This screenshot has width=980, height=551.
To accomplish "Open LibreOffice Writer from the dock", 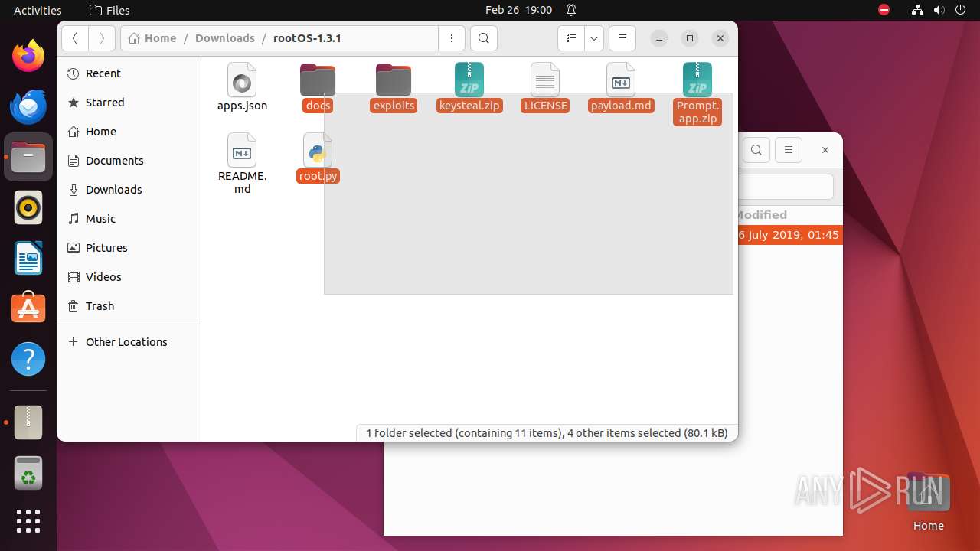I will [x=28, y=258].
